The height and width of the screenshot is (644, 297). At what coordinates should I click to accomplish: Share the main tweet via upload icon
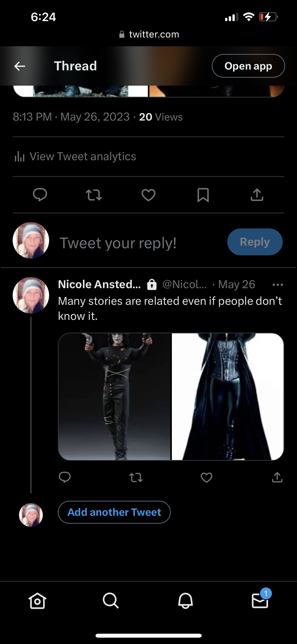(257, 195)
